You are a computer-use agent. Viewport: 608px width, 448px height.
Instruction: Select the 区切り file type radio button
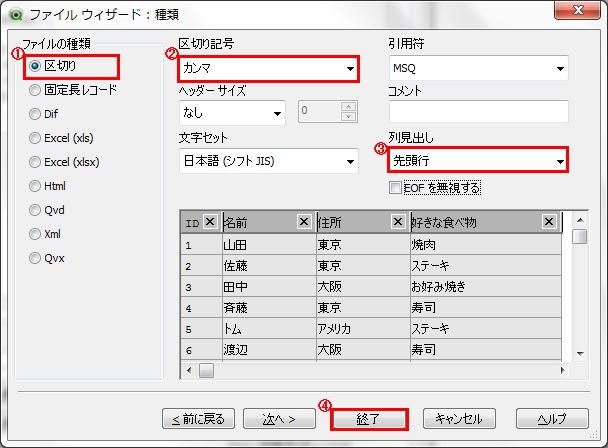(x=36, y=66)
